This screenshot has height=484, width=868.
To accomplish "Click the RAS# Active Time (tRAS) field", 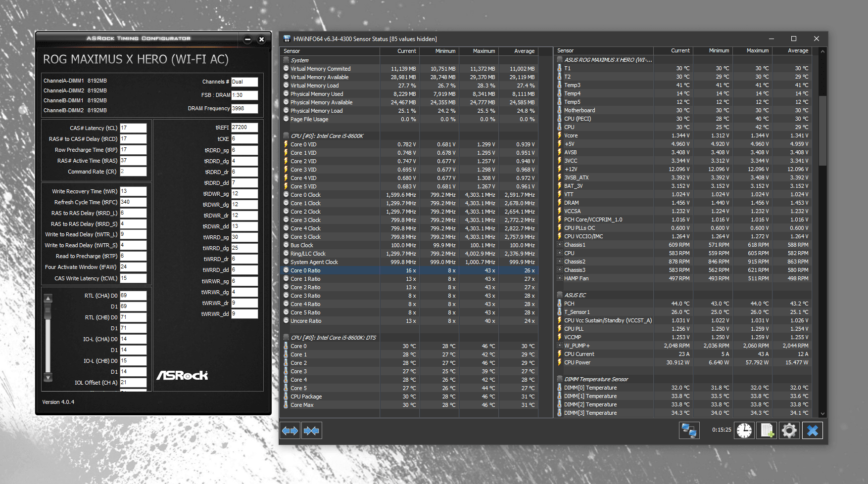I will click(133, 161).
